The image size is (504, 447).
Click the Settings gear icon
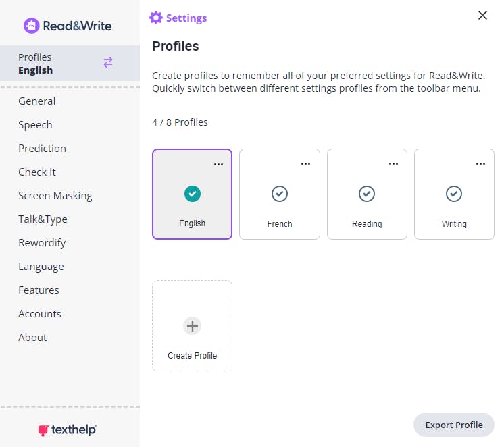[x=156, y=18]
